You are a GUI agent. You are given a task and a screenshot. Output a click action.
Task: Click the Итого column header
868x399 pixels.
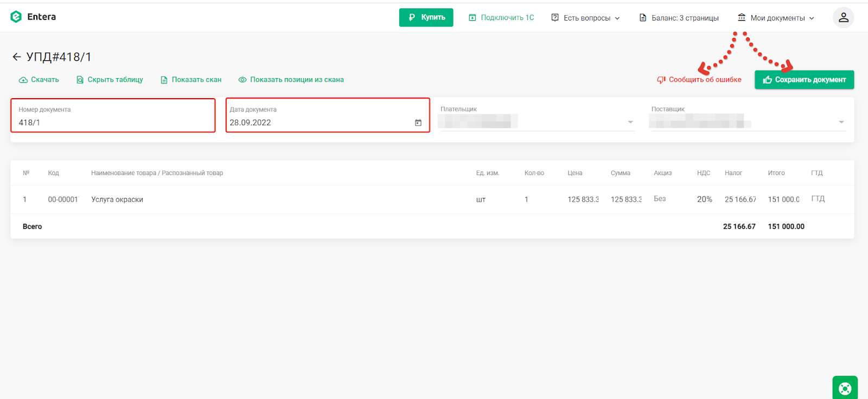(x=776, y=173)
